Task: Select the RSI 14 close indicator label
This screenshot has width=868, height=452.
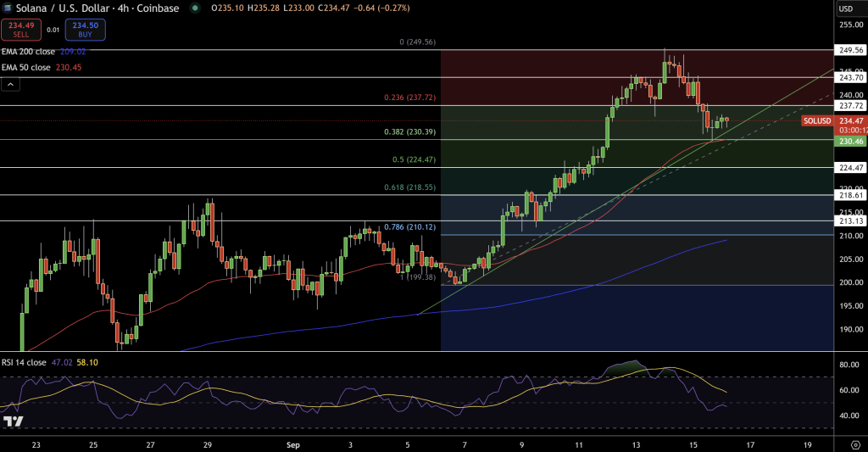Action: click(24, 363)
